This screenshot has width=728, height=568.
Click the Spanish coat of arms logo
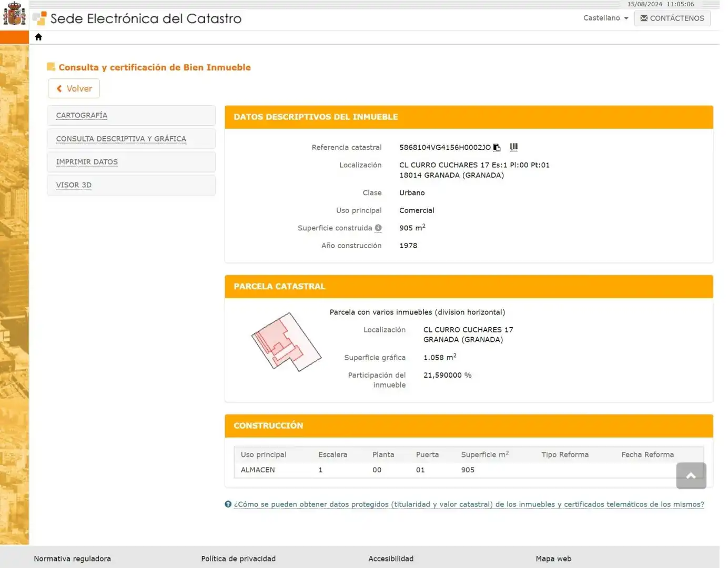tap(14, 14)
